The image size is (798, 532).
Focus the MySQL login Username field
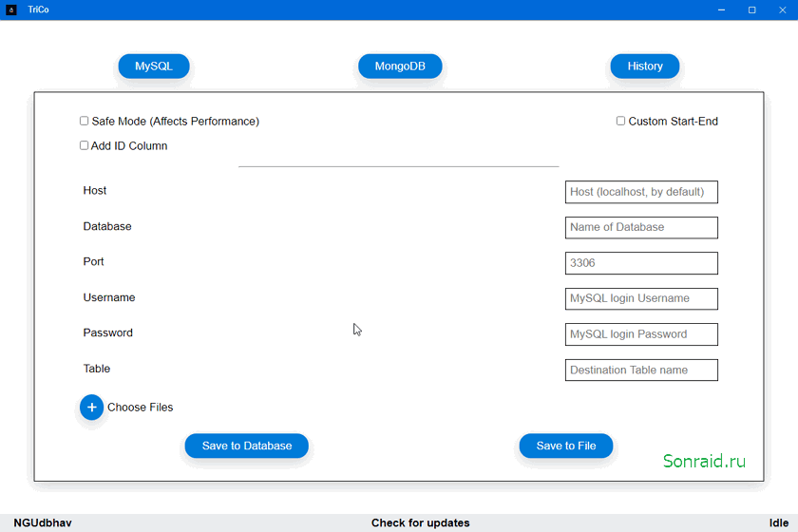641,299
